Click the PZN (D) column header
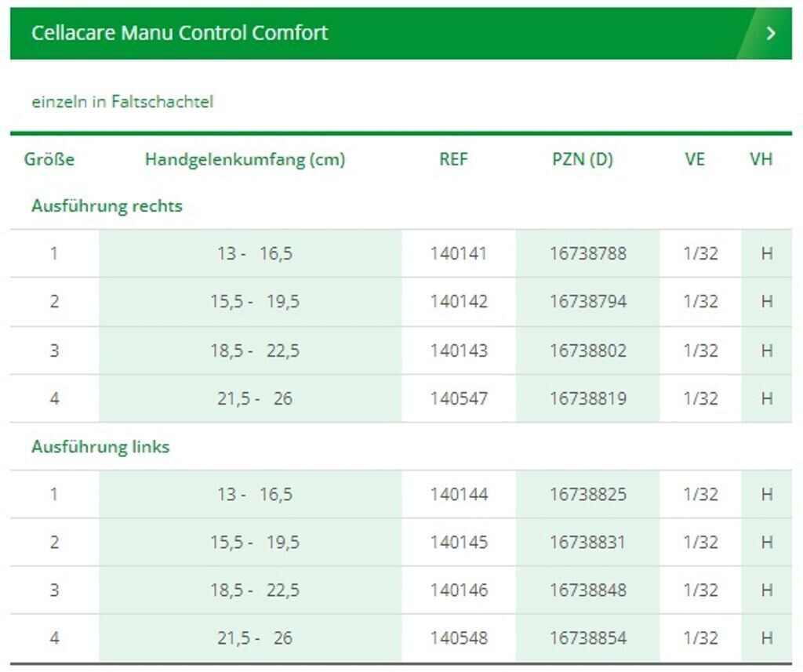 tap(583, 159)
